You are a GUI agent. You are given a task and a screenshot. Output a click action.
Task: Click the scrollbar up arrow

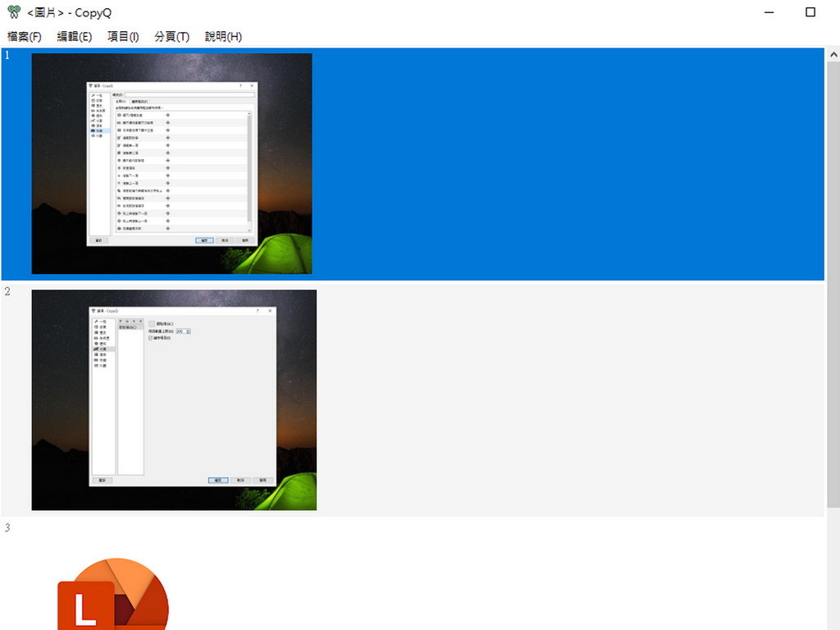[833, 55]
